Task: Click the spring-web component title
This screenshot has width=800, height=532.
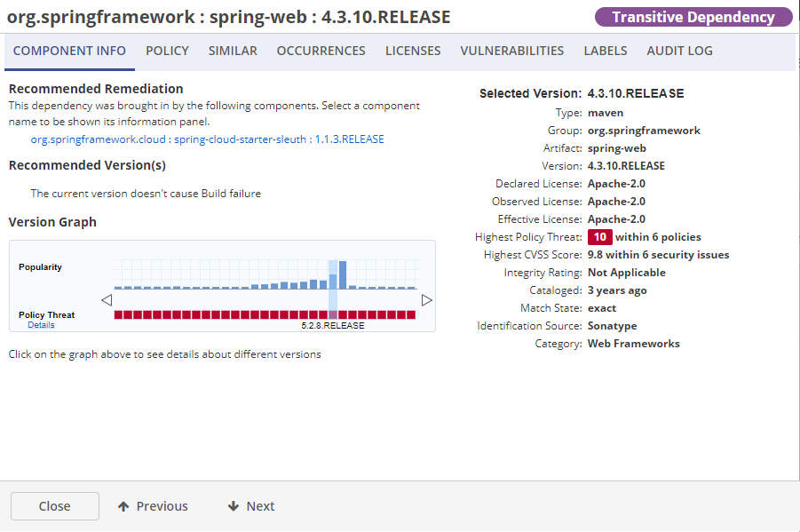Action: coord(228,17)
